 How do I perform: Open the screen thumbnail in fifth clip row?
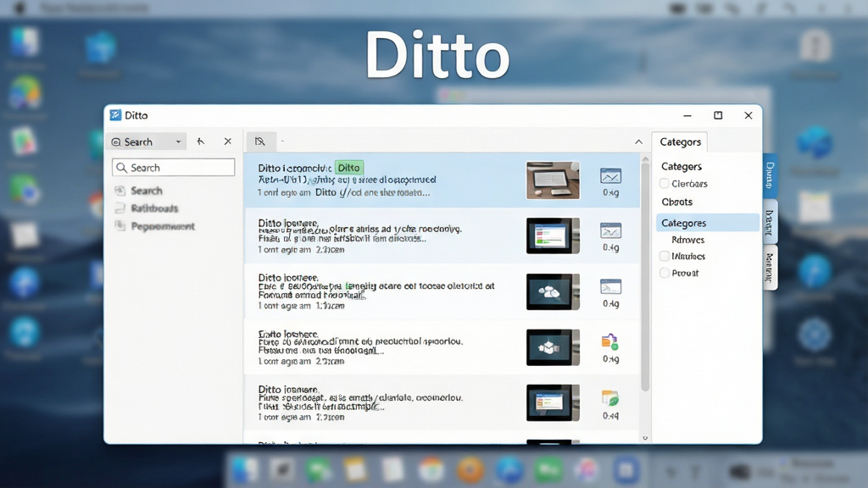(553, 402)
